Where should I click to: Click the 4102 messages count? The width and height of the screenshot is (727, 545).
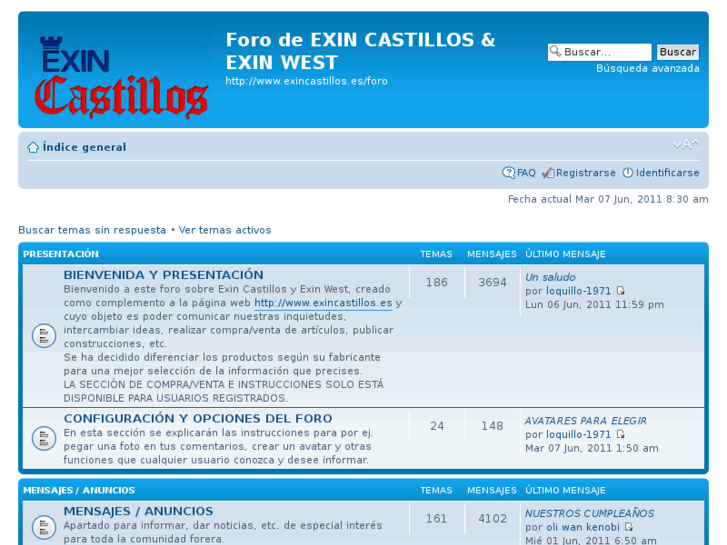[x=492, y=519]
